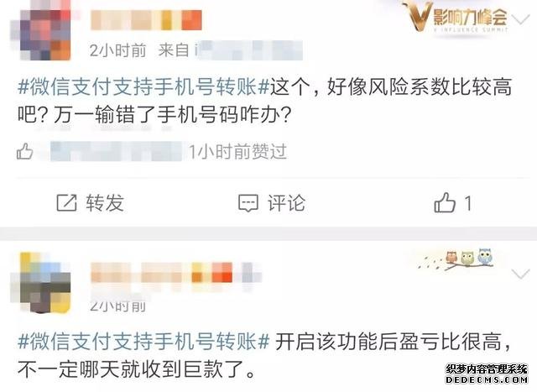Open 评论 comment bubble icon

248,203
